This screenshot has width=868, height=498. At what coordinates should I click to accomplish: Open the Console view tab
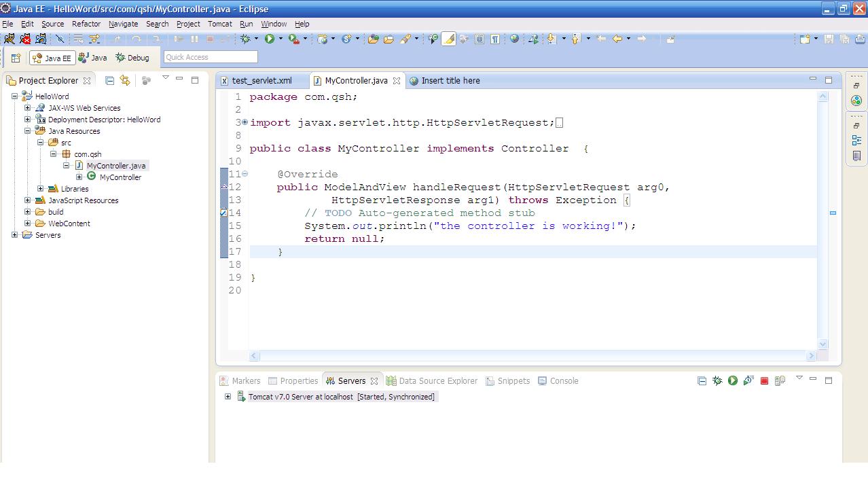tap(558, 380)
